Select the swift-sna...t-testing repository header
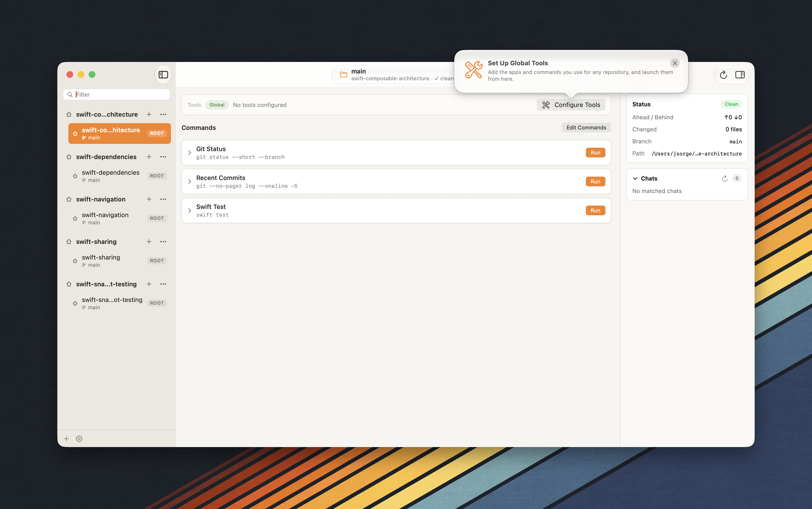This screenshot has width=812, height=509. pos(106,284)
